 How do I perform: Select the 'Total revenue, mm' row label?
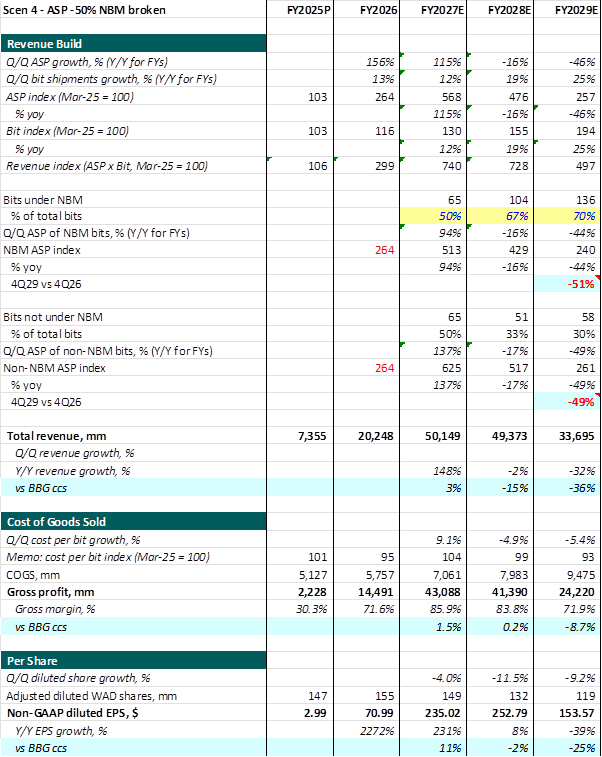pos(56,436)
